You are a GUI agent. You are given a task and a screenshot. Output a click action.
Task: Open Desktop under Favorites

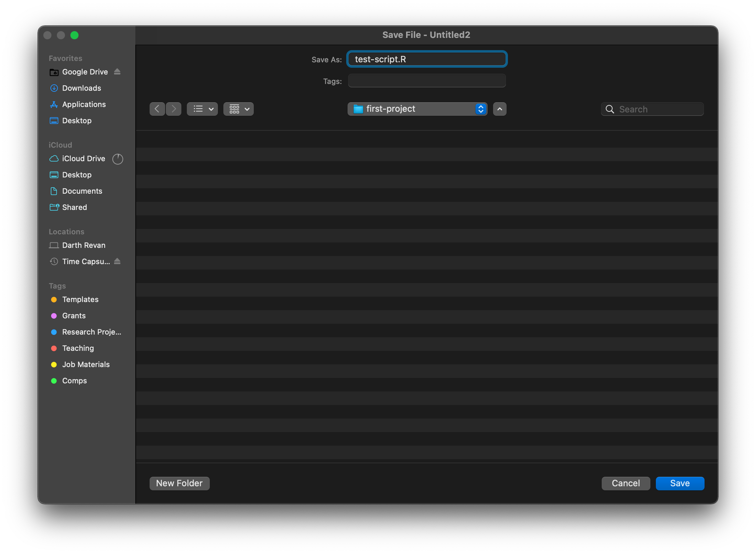pyautogui.click(x=77, y=121)
